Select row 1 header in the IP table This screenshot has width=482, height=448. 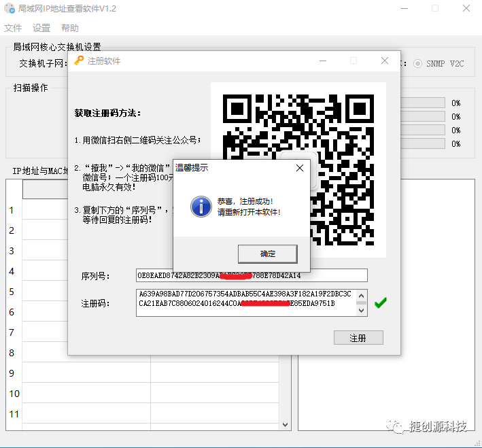tap(14, 210)
